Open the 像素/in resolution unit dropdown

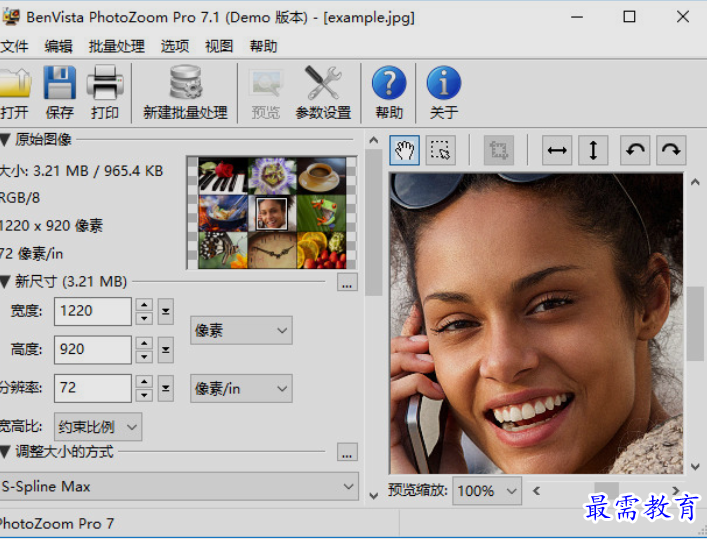[x=241, y=388]
